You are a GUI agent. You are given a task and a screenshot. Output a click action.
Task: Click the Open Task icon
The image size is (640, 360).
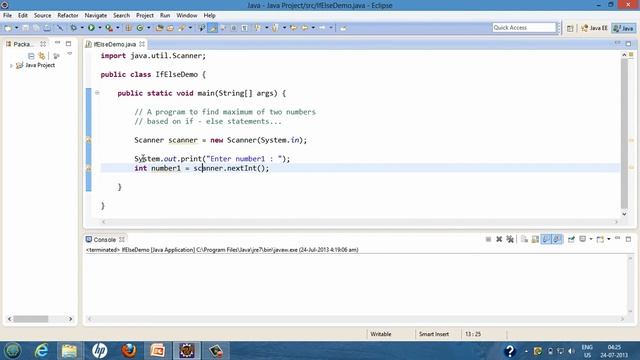coord(170,28)
